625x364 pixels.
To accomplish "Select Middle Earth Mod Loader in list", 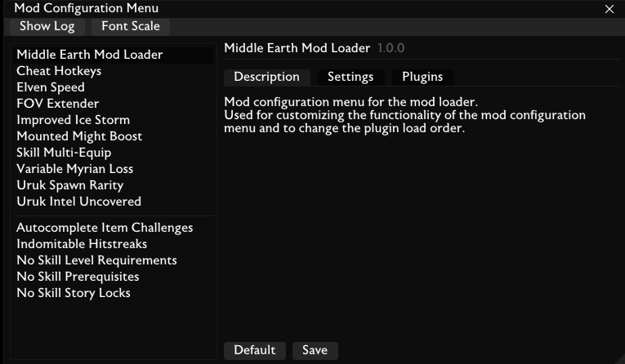I will click(x=90, y=55).
